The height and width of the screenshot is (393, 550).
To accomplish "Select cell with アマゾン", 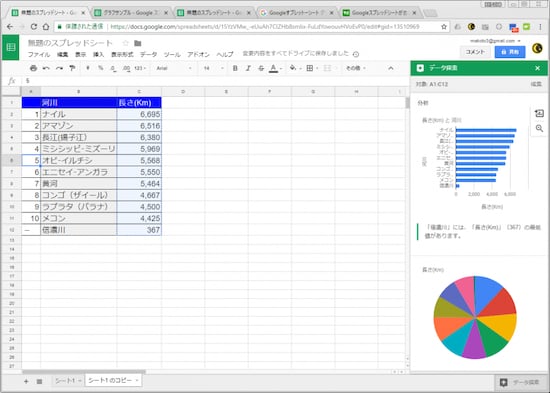I will coord(79,126).
